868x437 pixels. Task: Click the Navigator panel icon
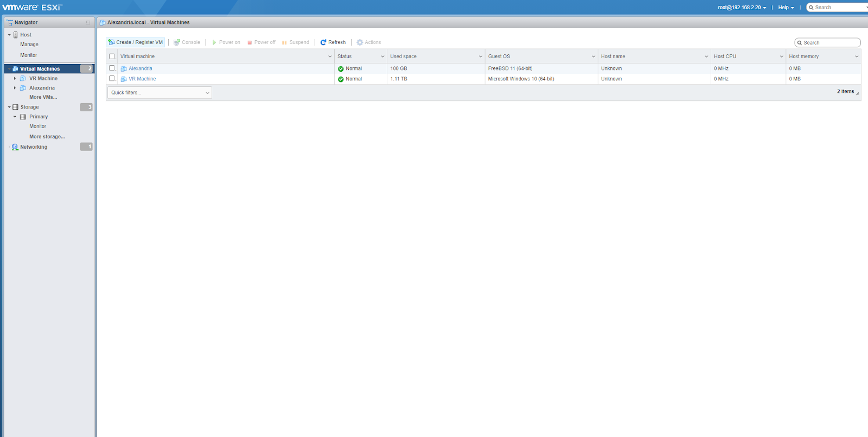pos(10,22)
